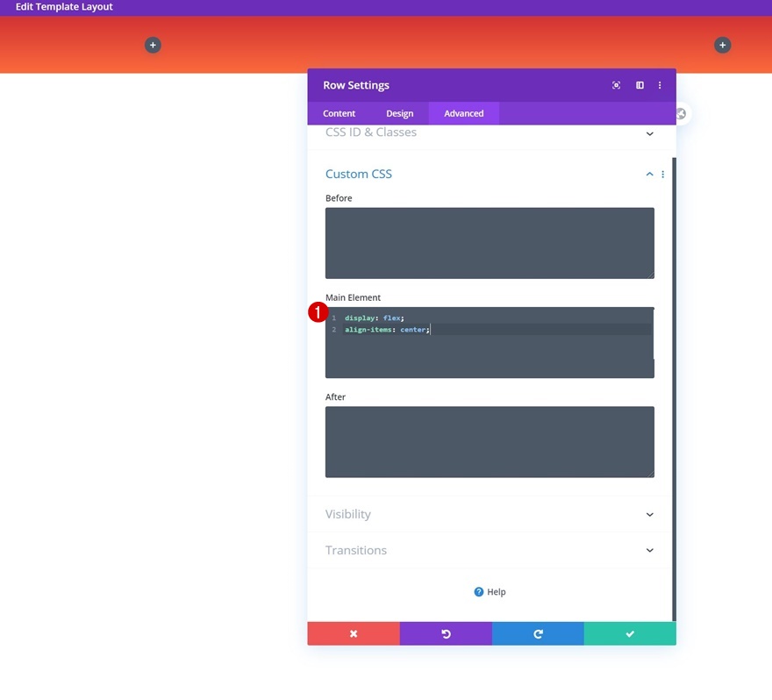772x700 pixels.
Task: Open the Custom CSS three-dot options
Action: (662, 175)
